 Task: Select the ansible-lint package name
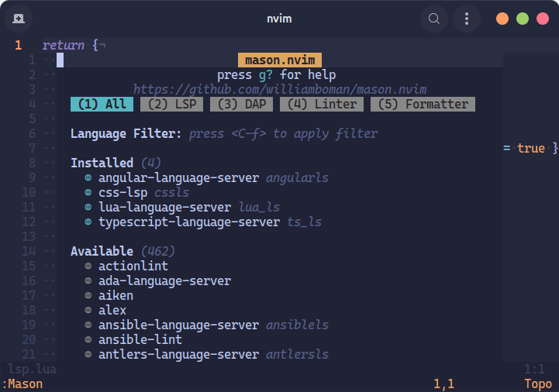pyautogui.click(x=140, y=339)
